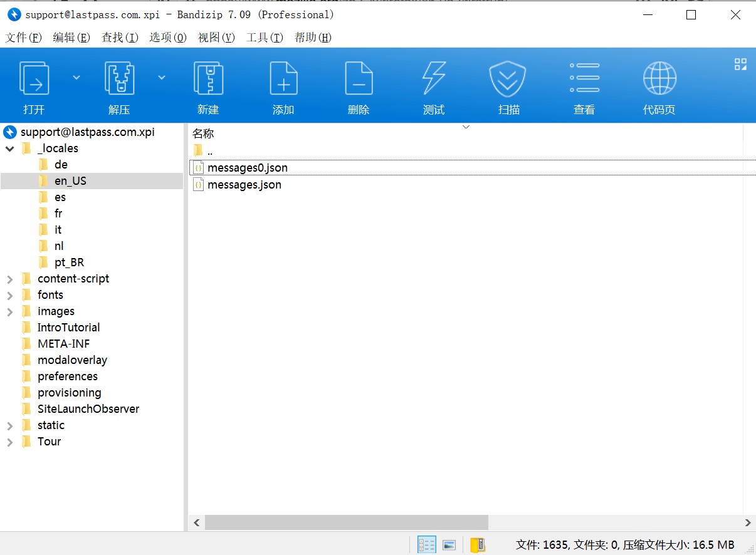The image size is (756, 555).
Task: Open the 选项(O) menu
Action: (168, 38)
